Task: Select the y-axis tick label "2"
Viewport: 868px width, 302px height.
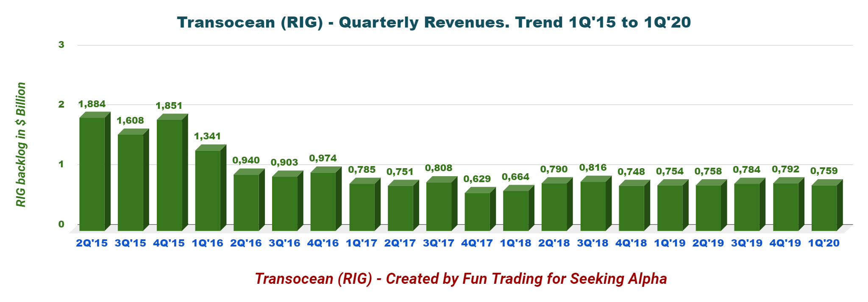Action: click(61, 104)
